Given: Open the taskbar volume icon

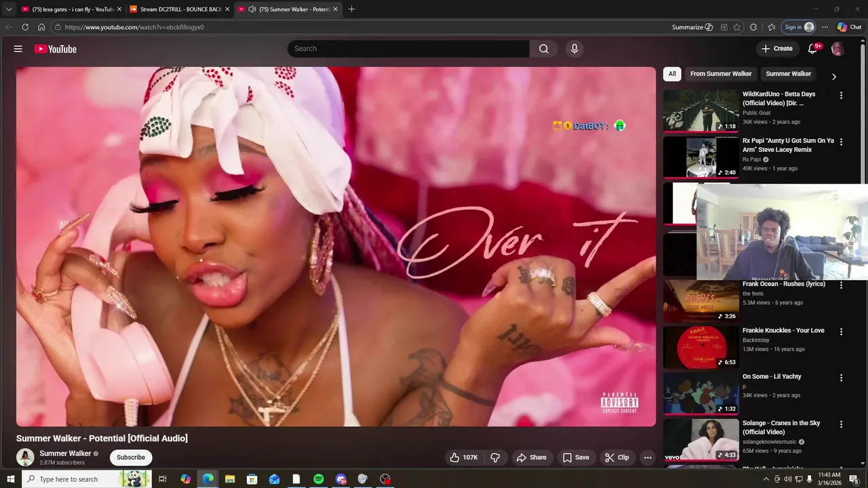Looking at the screenshot, I should pyautogui.click(x=787, y=479).
